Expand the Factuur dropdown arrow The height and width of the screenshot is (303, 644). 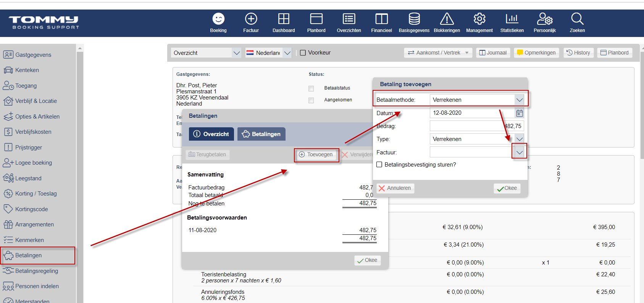pyautogui.click(x=519, y=152)
